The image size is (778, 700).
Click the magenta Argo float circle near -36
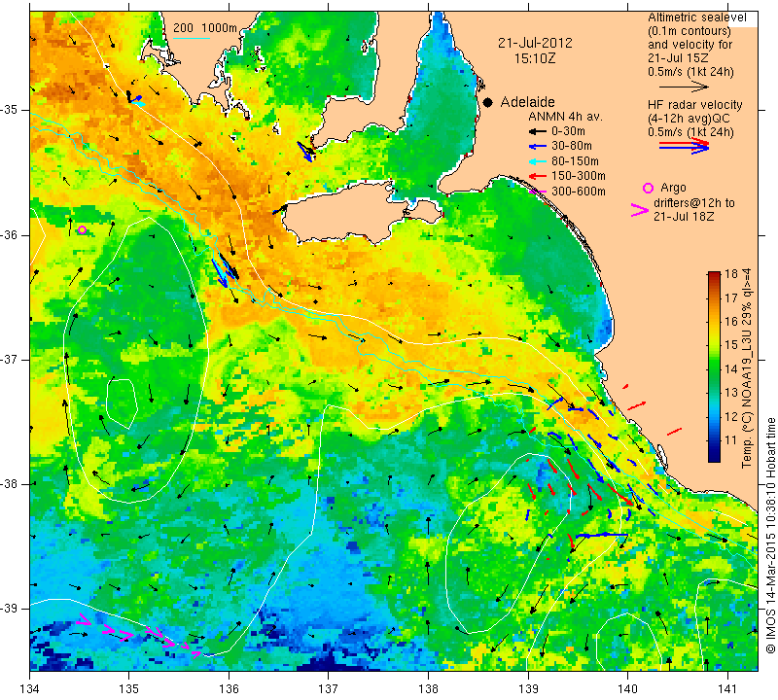[x=83, y=229]
